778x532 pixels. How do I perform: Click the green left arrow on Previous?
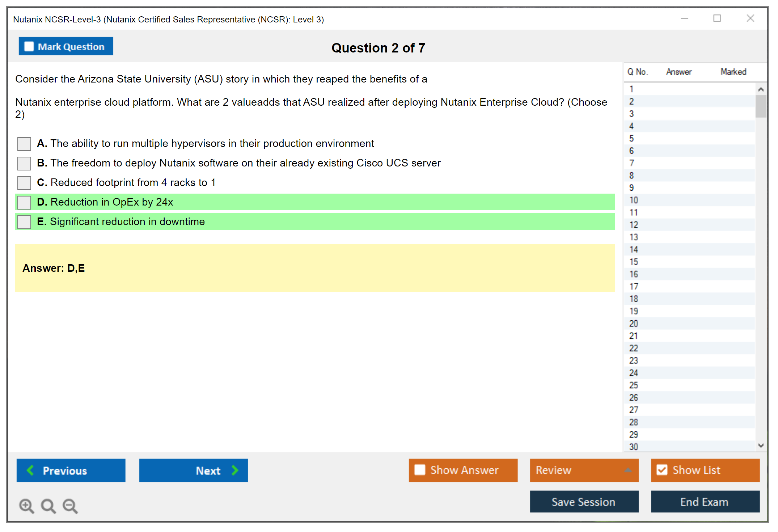coord(30,470)
